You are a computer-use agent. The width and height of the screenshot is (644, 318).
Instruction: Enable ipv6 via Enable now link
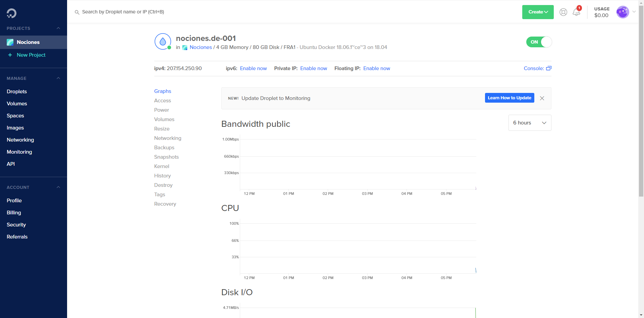click(x=253, y=68)
